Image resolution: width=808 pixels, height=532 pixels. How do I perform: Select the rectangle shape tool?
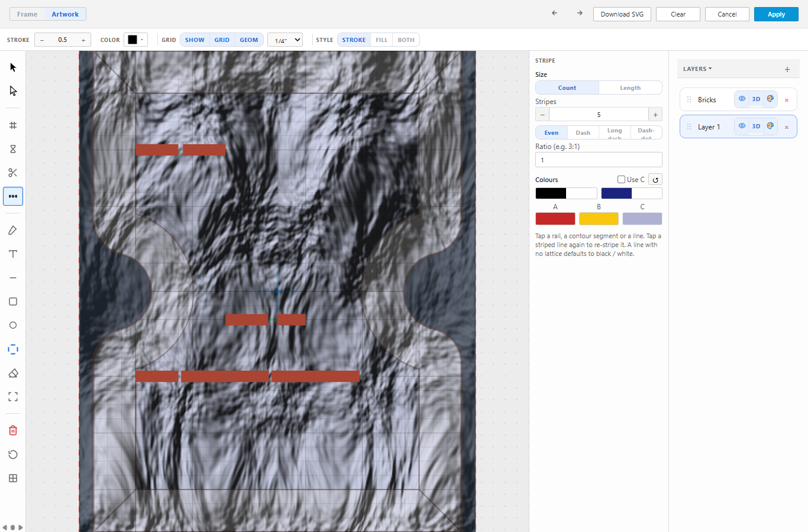(13, 301)
